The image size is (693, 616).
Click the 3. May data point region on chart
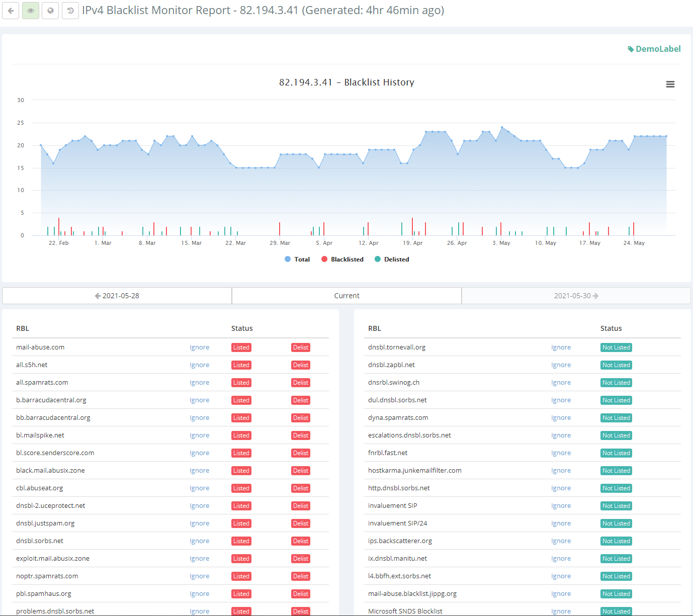click(x=501, y=127)
